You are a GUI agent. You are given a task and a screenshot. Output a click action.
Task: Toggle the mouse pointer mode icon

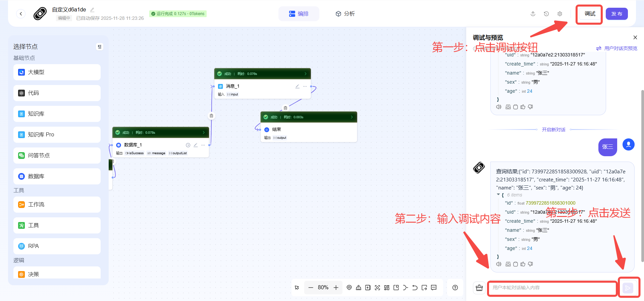coord(297,288)
